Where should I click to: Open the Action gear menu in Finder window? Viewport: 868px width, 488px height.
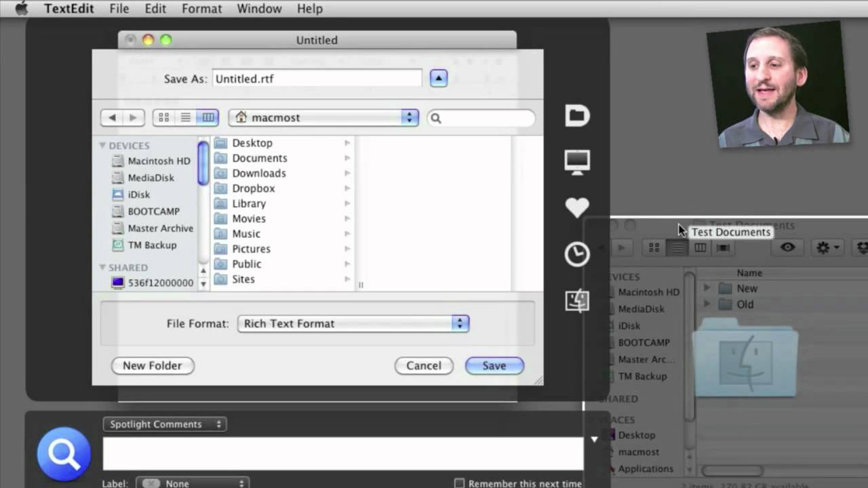click(828, 247)
